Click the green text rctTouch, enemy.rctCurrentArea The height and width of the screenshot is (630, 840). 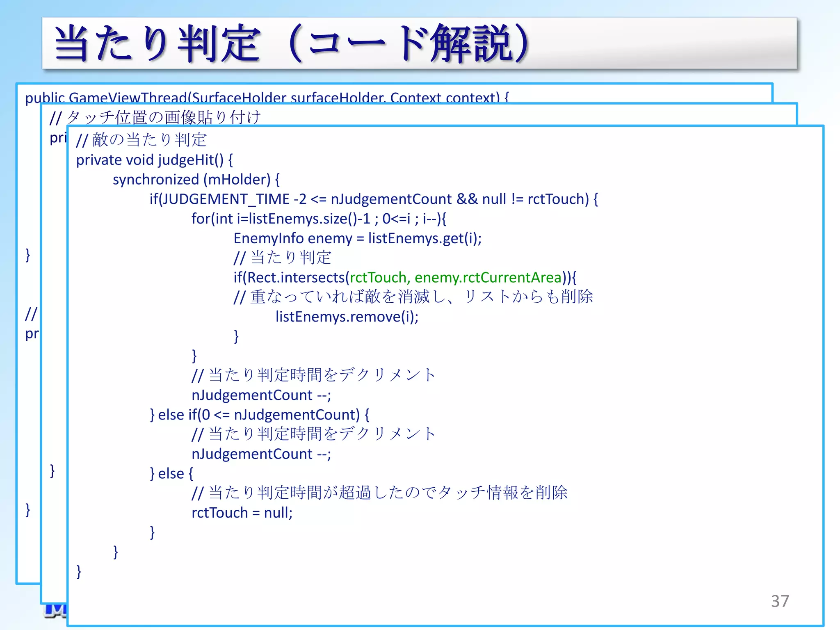coord(455,278)
